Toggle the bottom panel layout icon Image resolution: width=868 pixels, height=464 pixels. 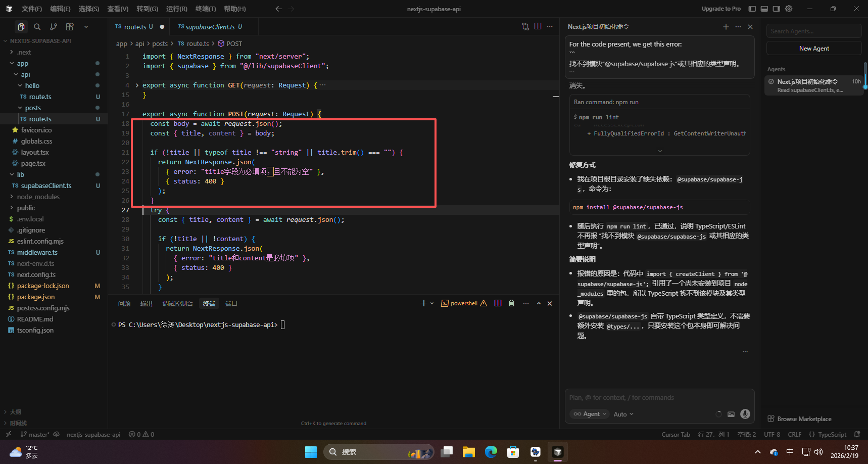click(764, 9)
